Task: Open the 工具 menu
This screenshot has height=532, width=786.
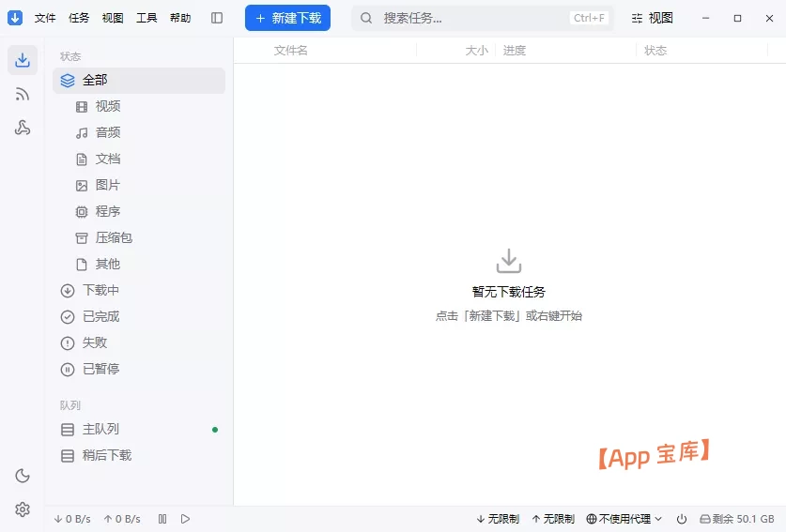Action: [x=146, y=18]
